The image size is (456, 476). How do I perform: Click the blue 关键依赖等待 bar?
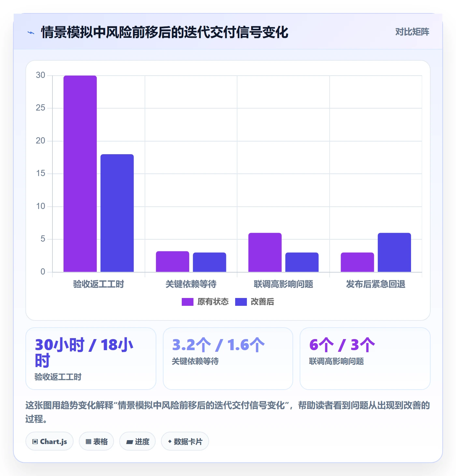click(x=209, y=262)
